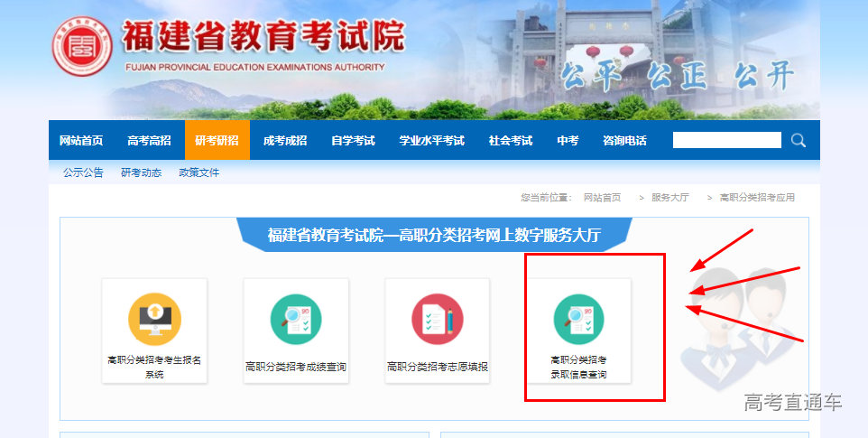This screenshot has height=438, width=868.
Task: Click the magnifier search icon in navbar
Action: pyautogui.click(x=798, y=140)
